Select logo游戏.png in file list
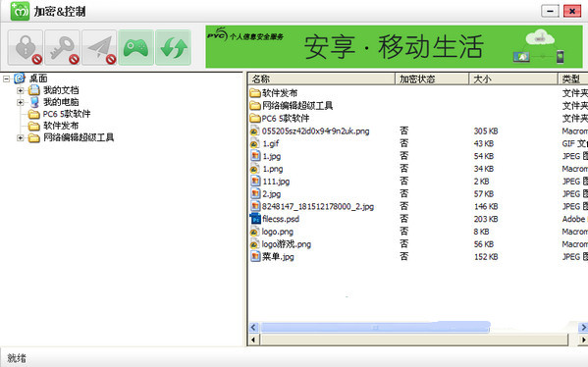588x367 pixels. click(287, 244)
